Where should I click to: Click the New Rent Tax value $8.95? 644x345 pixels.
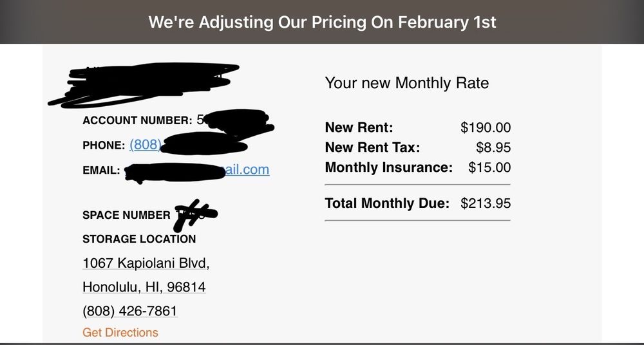click(493, 147)
